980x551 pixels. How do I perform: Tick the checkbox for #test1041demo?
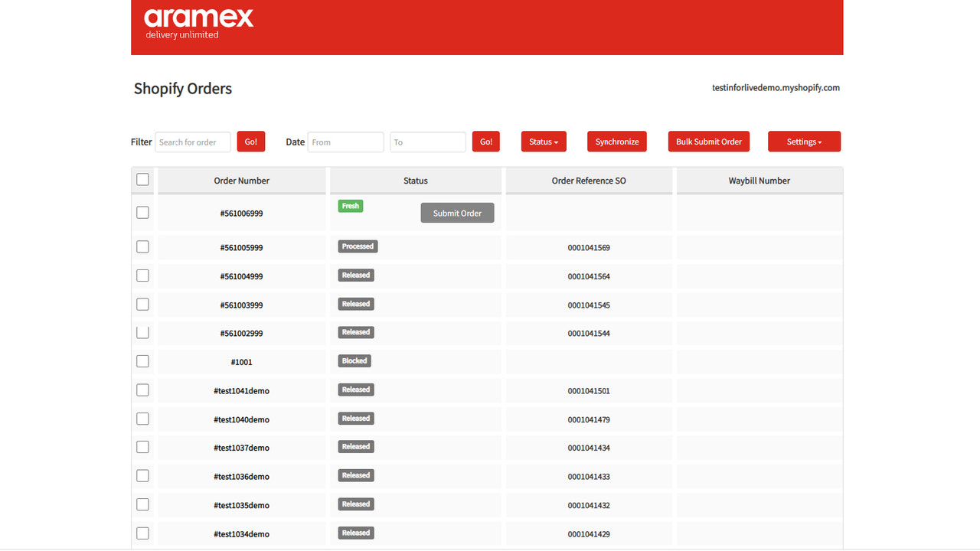point(142,390)
